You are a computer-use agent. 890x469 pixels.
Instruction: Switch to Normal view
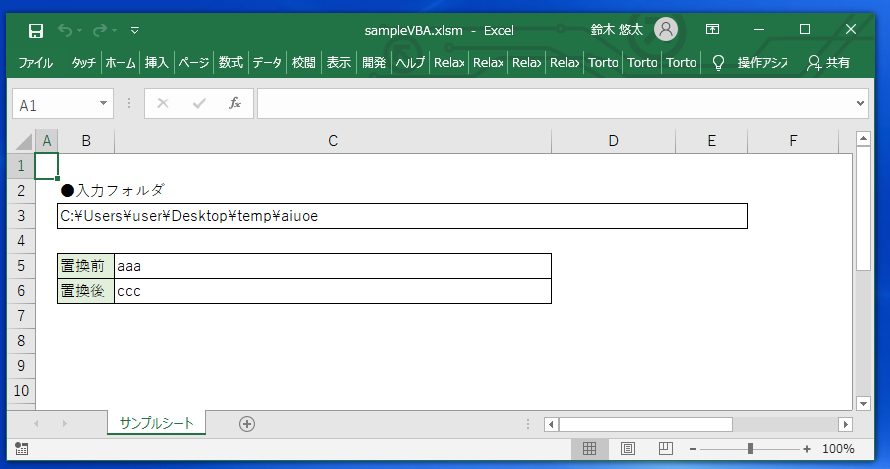[589, 449]
